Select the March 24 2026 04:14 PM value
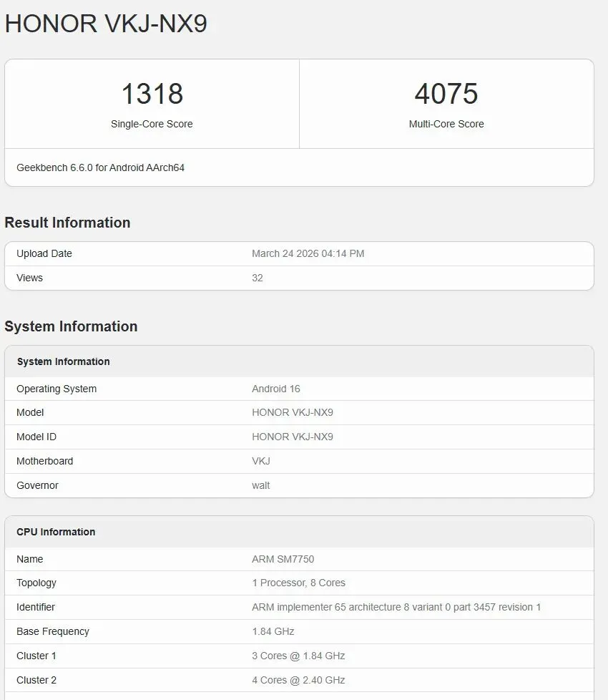The width and height of the screenshot is (608, 700). [x=308, y=253]
